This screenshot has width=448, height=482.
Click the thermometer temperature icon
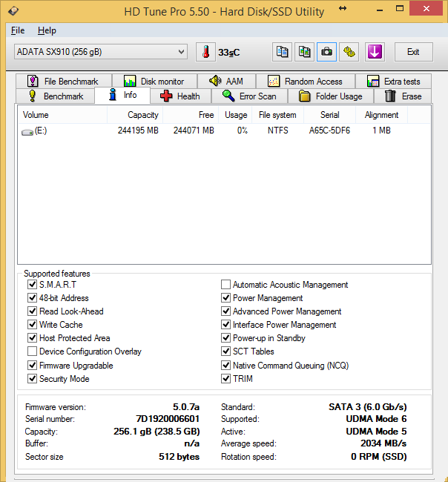205,52
